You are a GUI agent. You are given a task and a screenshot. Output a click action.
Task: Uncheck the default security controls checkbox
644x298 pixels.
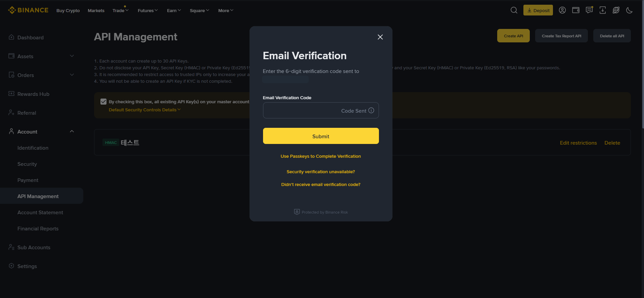pyautogui.click(x=103, y=102)
